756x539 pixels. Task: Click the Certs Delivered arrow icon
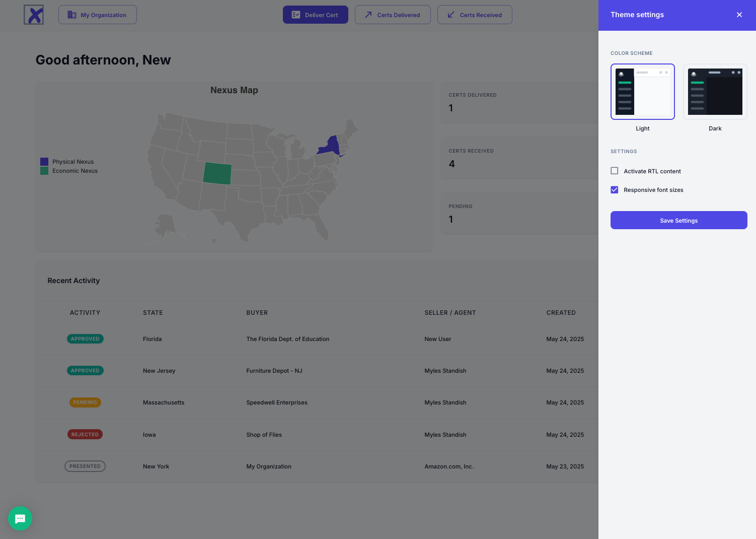(368, 15)
